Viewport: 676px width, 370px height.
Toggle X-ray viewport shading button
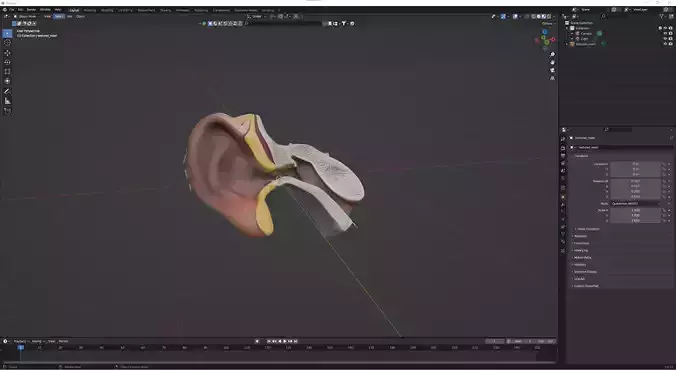point(526,16)
